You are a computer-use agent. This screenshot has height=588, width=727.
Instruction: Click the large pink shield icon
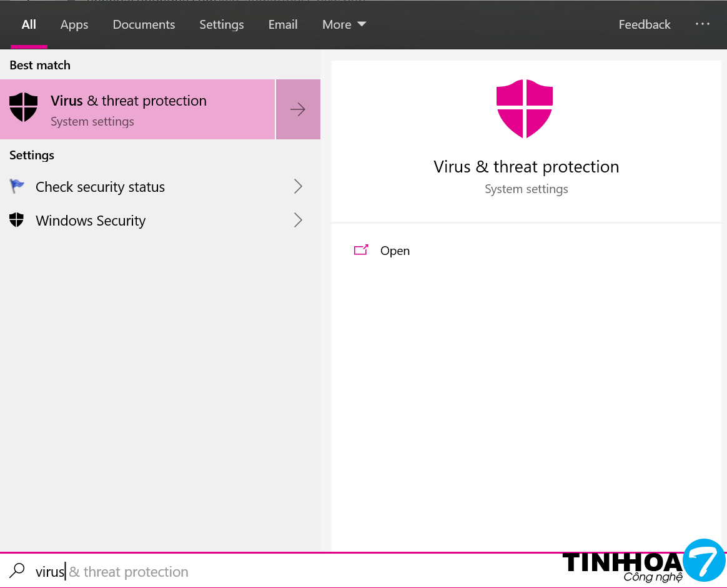pos(525,109)
